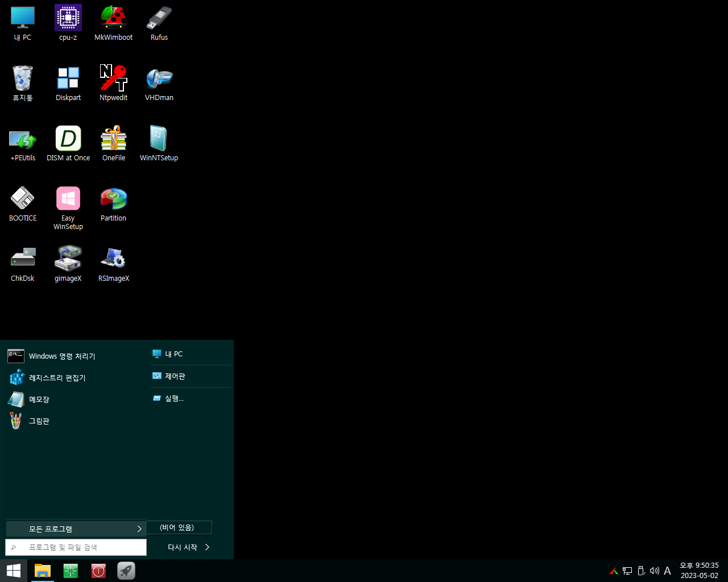728x582 pixels.
Task: Launch the ChkDsk desktop icon
Action: [23, 264]
